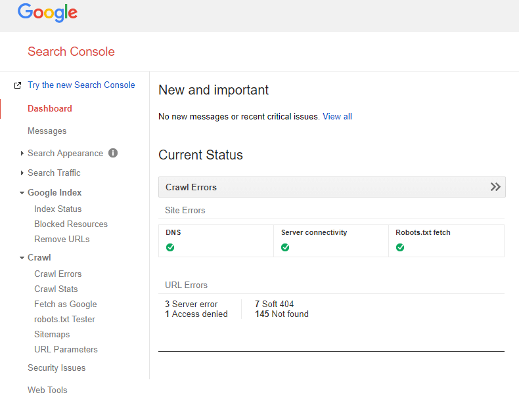Open Security Issues in the sidebar

click(56, 367)
